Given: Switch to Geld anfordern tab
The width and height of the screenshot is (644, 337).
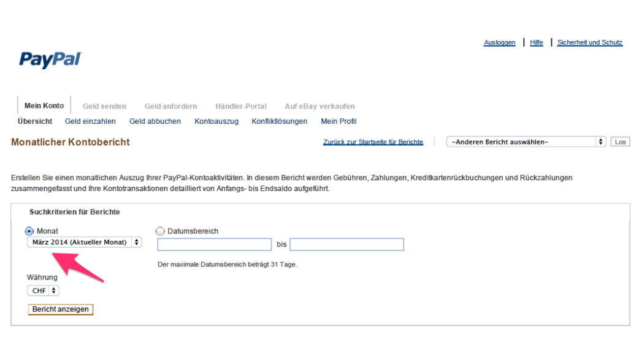Looking at the screenshot, I should (171, 107).
